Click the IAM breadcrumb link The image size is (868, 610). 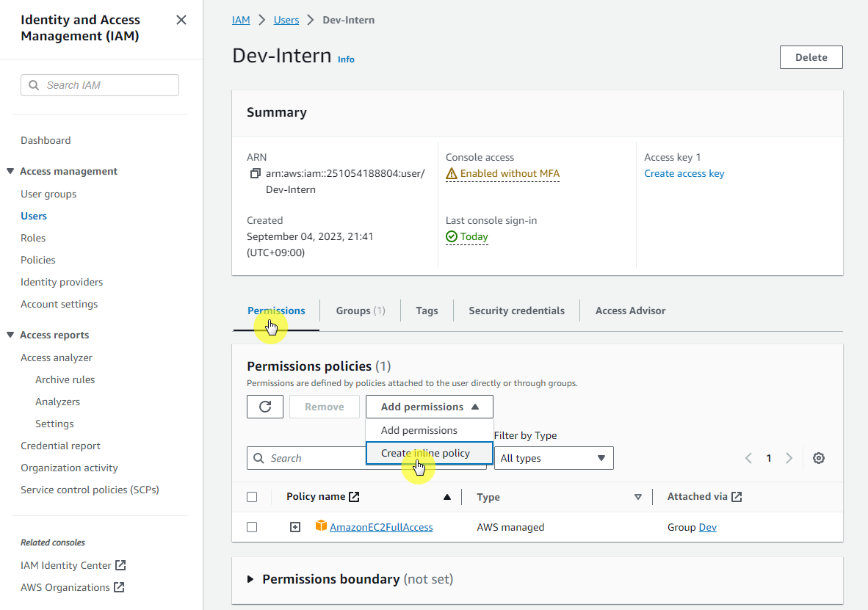[241, 20]
